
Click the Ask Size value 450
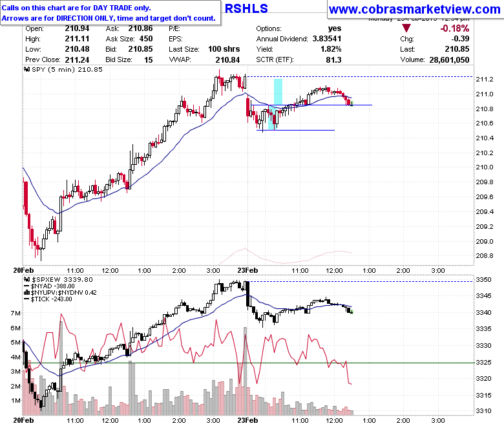[x=146, y=39]
